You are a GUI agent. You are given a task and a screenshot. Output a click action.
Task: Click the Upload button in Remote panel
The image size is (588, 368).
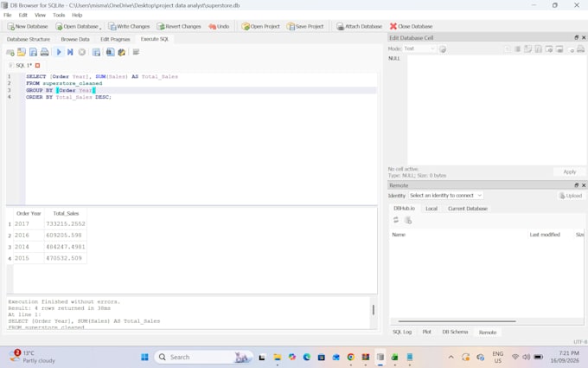pyautogui.click(x=571, y=196)
